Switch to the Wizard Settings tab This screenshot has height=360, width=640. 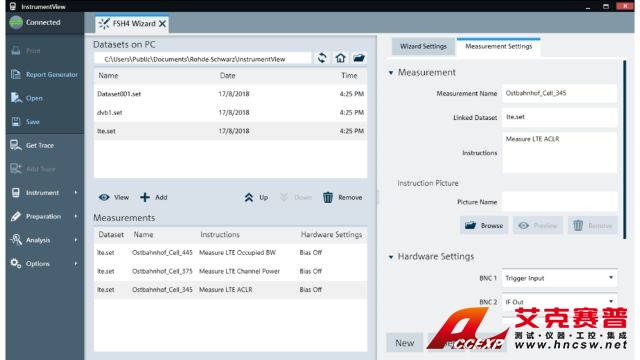click(423, 46)
